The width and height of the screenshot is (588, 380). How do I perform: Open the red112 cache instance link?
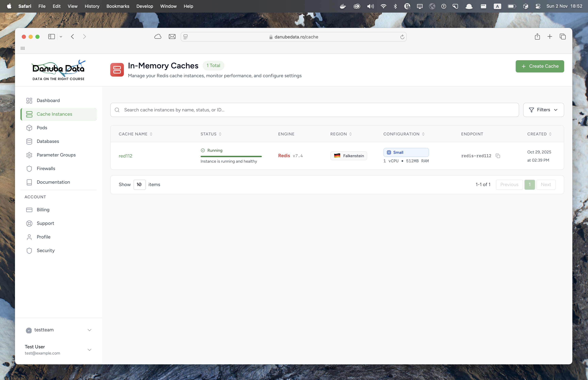click(x=125, y=156)
